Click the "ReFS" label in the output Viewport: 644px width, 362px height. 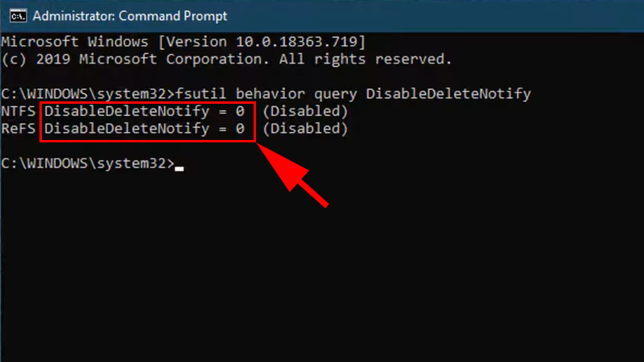pos(19,129)
